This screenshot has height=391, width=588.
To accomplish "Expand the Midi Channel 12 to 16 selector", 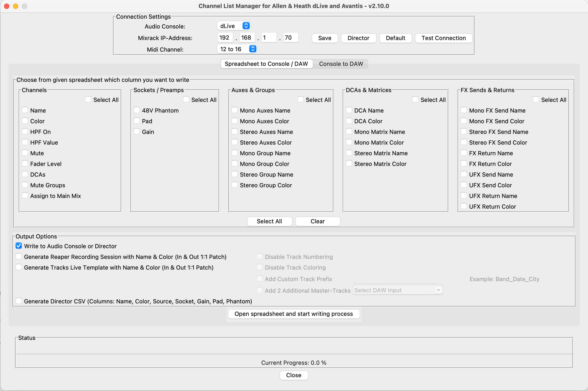I will (237, 49).
